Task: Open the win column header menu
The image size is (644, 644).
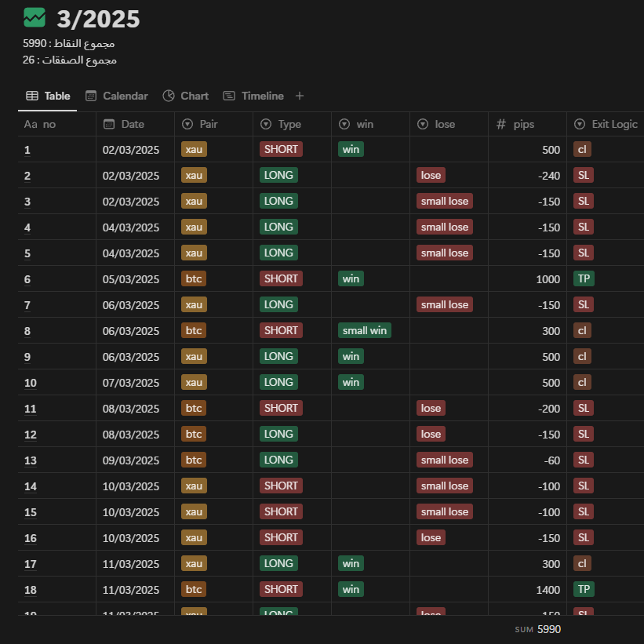Action: click(365, 124)
